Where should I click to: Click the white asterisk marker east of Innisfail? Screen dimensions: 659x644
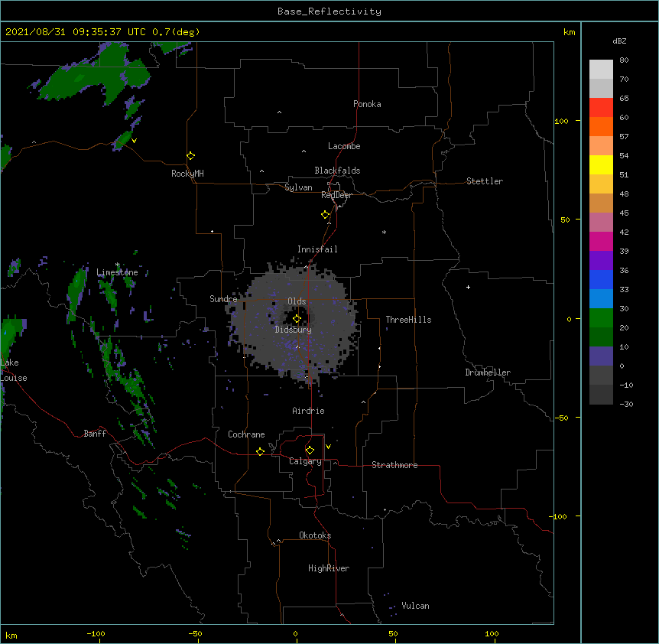pos(384,232)
